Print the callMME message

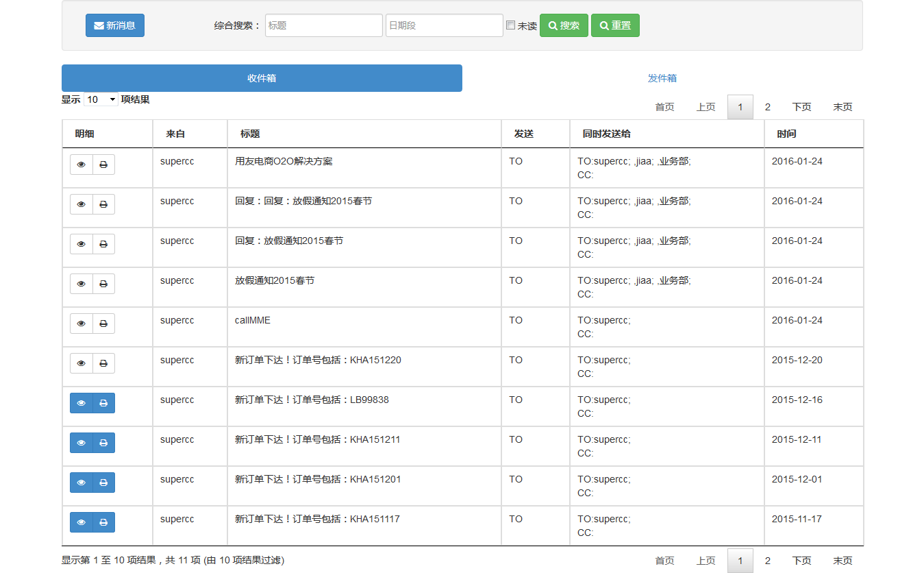[103, 324]
